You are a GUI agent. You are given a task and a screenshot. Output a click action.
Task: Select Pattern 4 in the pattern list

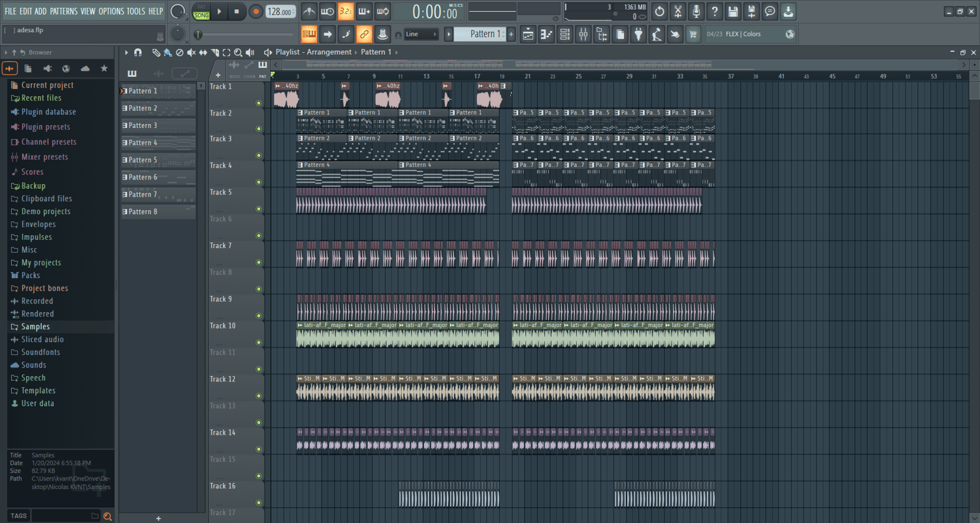tap(158, 142)
